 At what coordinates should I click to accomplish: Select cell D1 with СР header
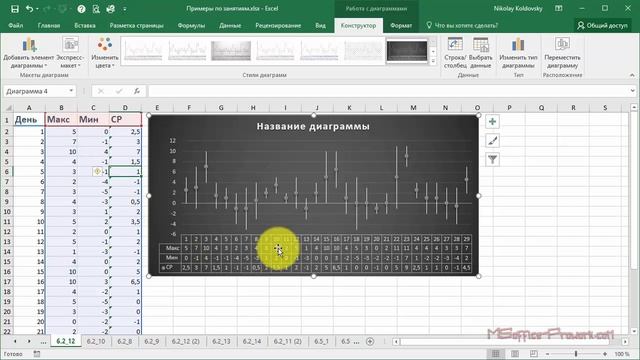pyautogui.click(x=125, y=119)
